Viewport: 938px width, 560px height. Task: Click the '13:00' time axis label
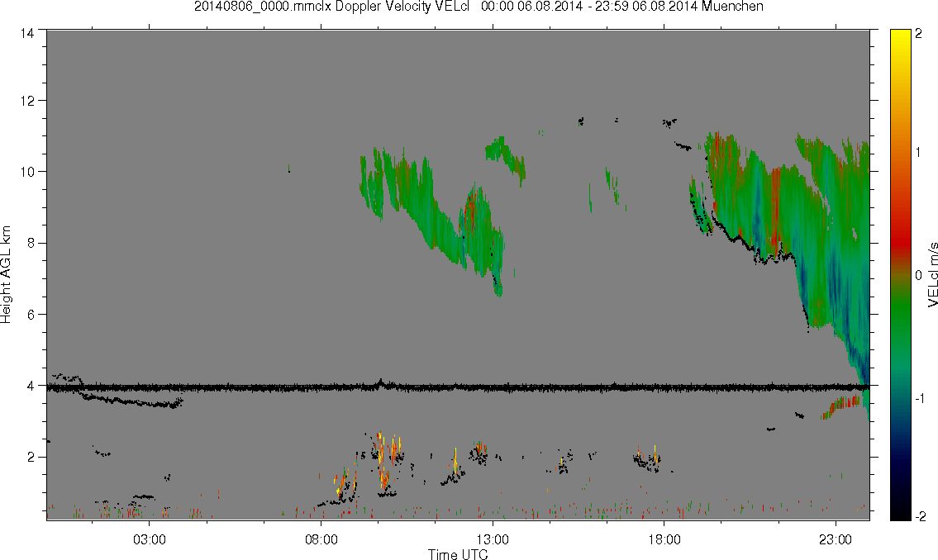point(493,539)
